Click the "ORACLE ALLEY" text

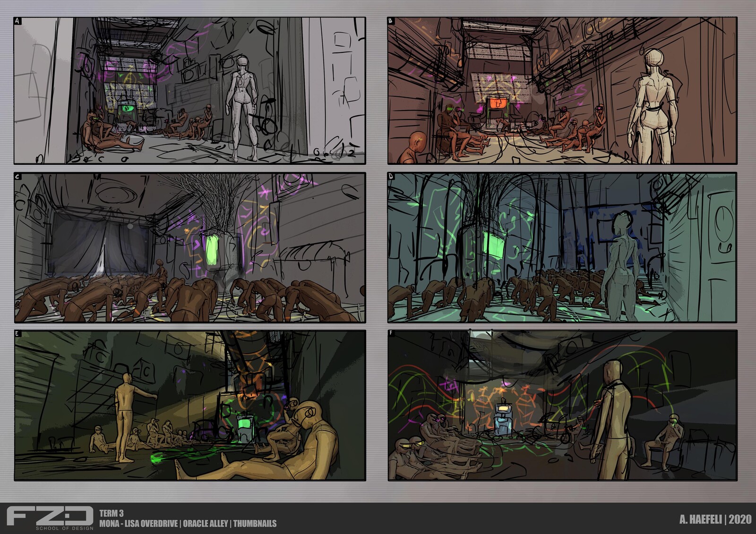coord(206,524)
